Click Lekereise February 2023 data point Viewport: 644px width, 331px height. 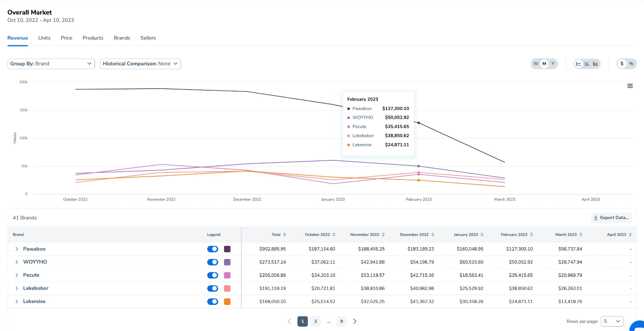click(419, 180)
